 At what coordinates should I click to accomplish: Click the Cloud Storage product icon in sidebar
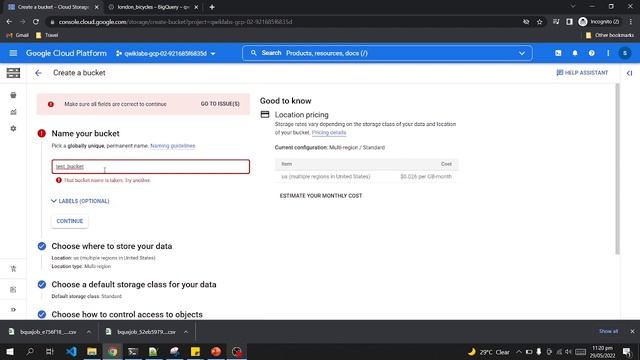click(13, 73)
